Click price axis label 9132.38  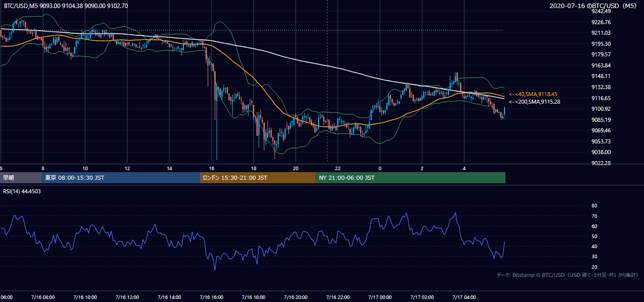pos(601,87)
